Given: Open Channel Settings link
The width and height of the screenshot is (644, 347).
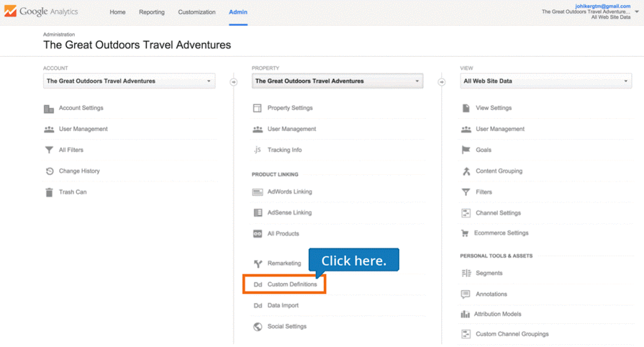Looking at the screenshot, I should [498, 213].
